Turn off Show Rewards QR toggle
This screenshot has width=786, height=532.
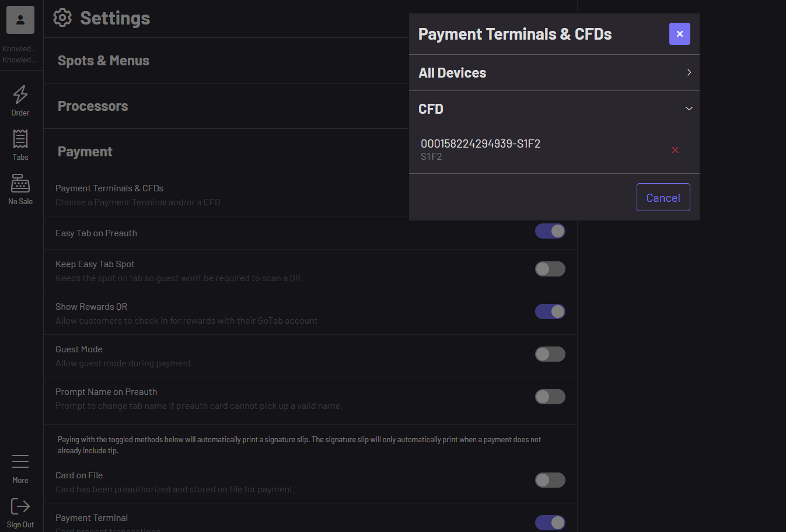[550, 311]
